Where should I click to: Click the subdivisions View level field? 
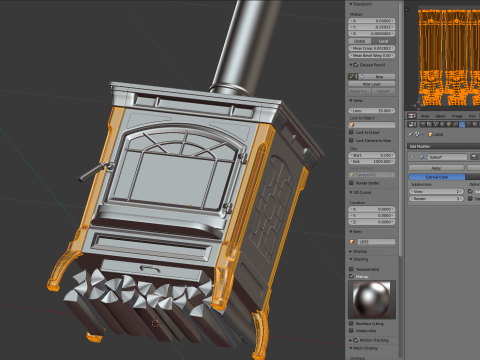(x=437, y=191)
